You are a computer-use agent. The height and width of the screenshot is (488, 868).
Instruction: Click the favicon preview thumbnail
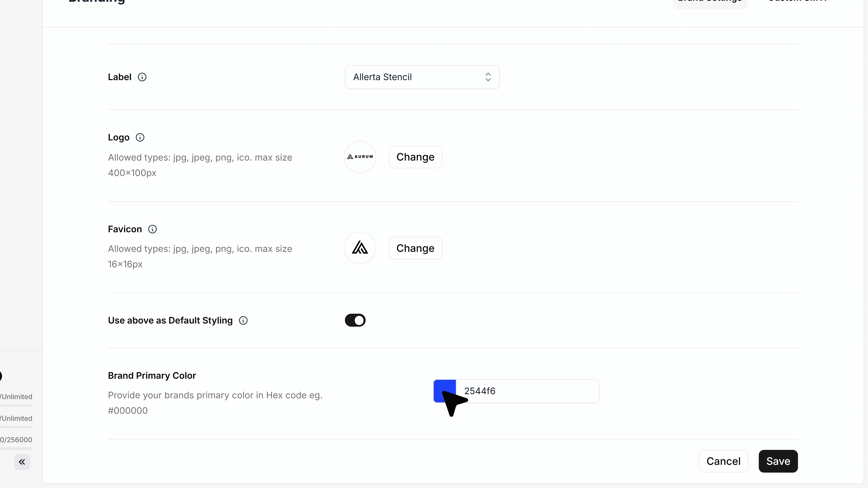point(360,248)
